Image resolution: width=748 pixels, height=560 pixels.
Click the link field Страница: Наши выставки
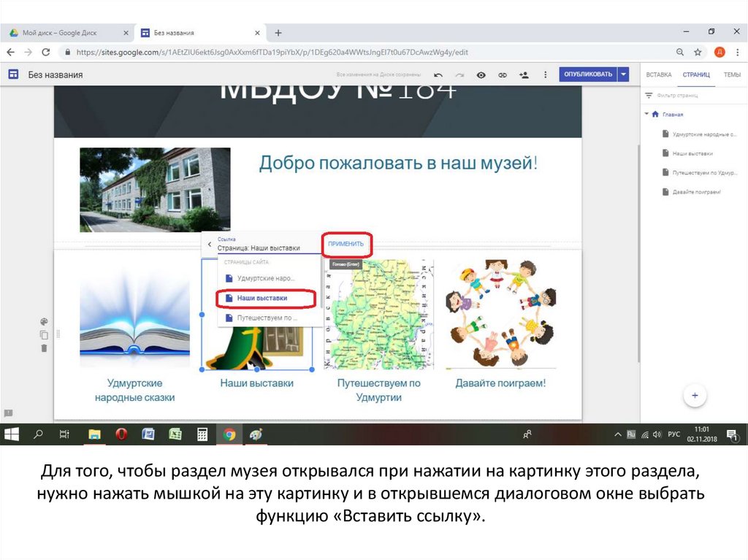268,248
